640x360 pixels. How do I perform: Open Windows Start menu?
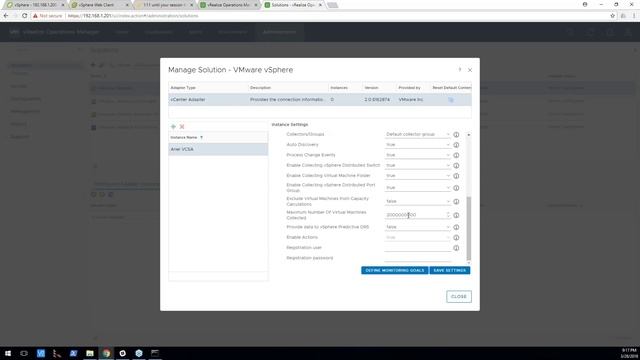[x=8, y=353]
